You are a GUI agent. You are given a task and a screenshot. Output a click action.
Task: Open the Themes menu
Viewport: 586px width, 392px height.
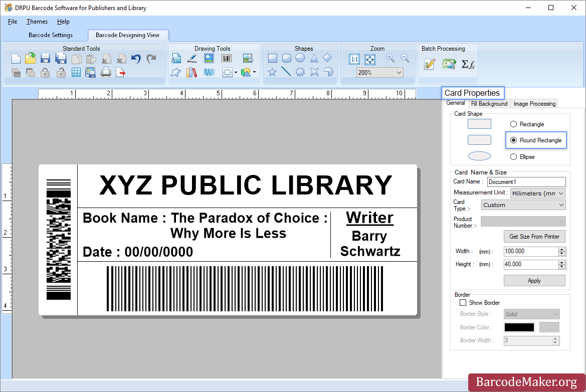(x=37, y=22)
